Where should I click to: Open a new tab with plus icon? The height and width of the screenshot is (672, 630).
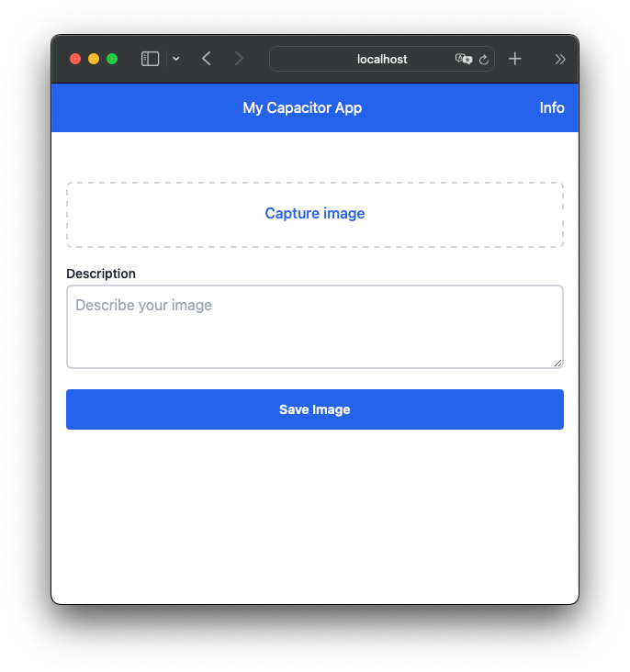(x=514, y=59)
